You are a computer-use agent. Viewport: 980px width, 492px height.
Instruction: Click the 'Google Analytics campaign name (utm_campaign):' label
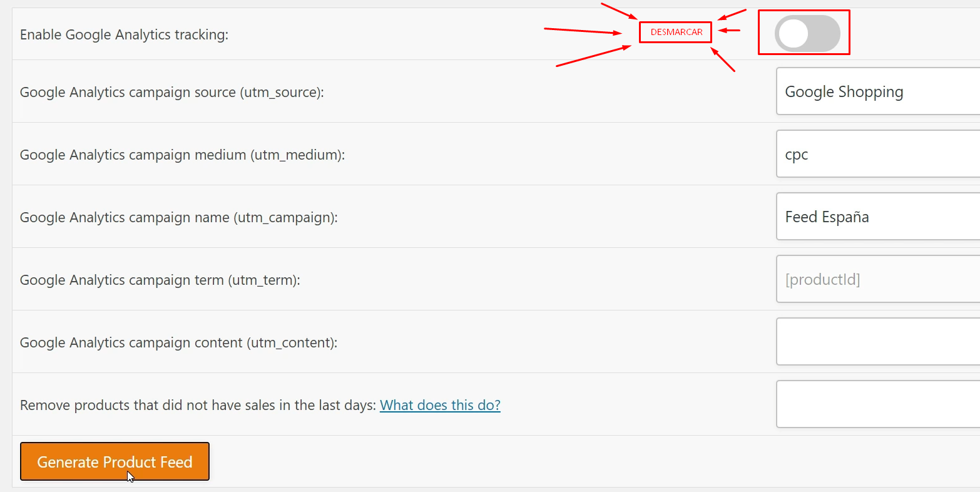(x=179, y=217)
